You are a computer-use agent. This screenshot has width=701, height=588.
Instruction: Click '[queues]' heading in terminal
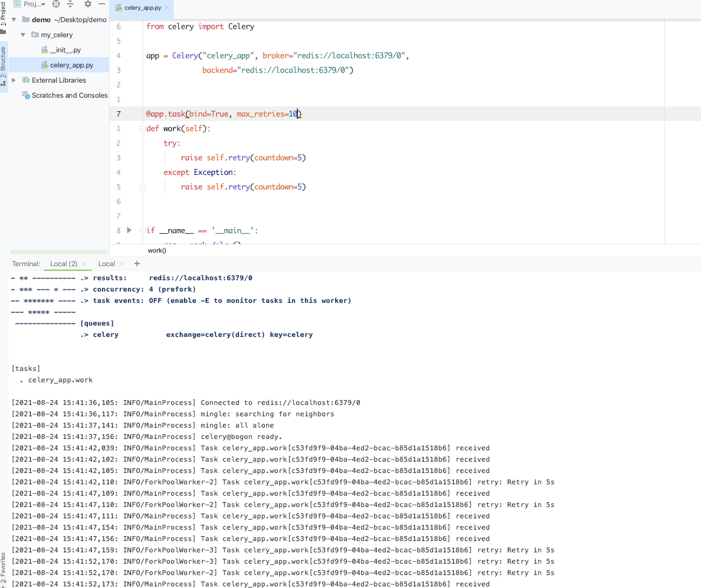[x=97, y=323]
